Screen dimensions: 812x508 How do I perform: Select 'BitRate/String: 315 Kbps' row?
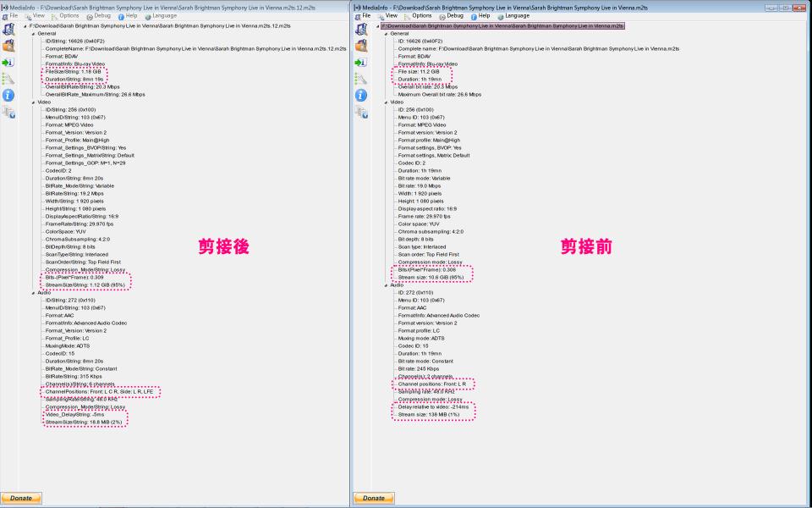[x=74, y=376]
